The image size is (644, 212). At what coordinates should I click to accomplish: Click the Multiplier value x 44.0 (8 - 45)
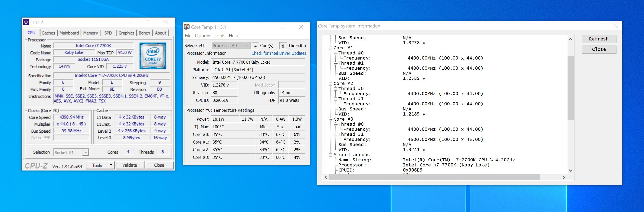point(71,124)
